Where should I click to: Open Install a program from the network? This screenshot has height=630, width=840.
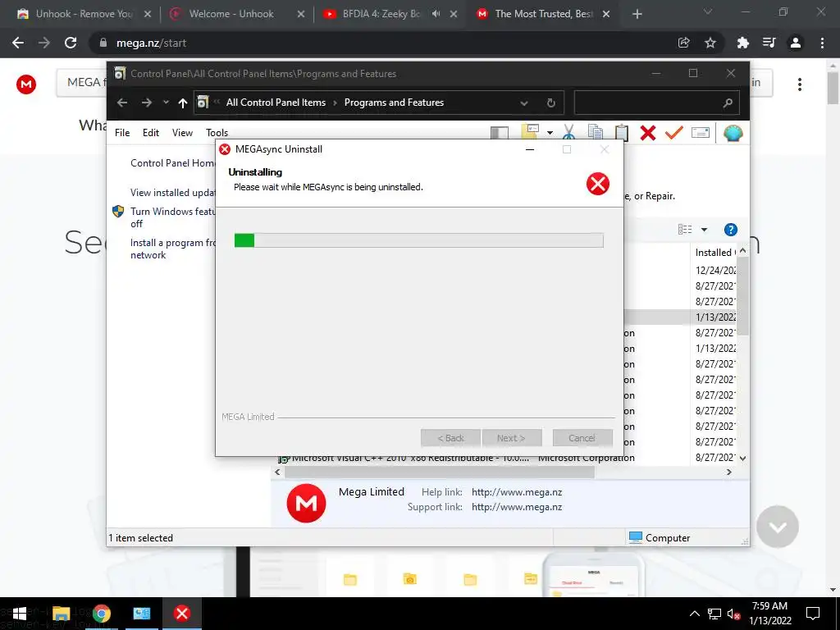pyautogui.click(x=172, y=249)
